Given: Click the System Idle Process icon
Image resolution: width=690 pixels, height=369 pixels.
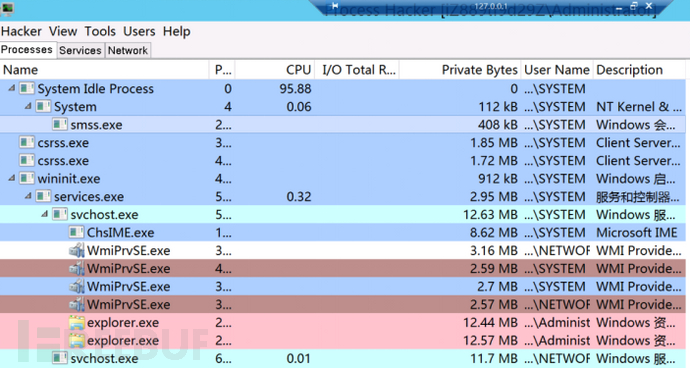Looking at the screenshot, I should tap(26, 88).
